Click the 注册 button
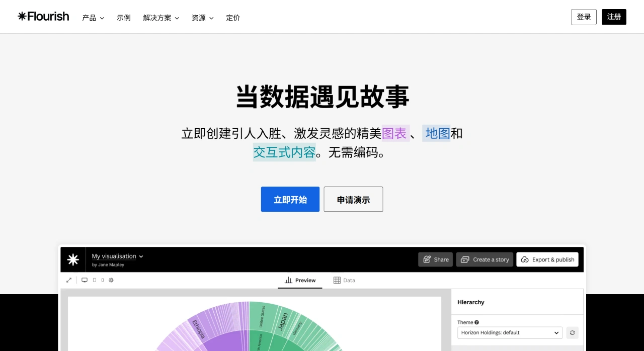Image resolution: width=644 pixels, height=351 pixels. coord(614,17)
